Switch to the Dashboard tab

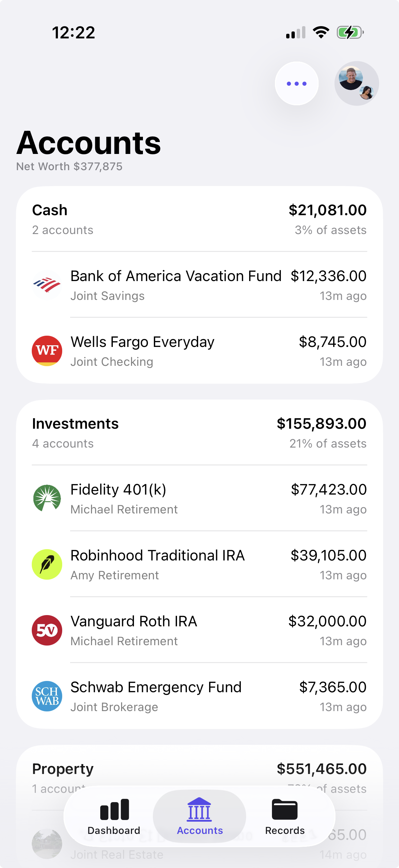114,816
